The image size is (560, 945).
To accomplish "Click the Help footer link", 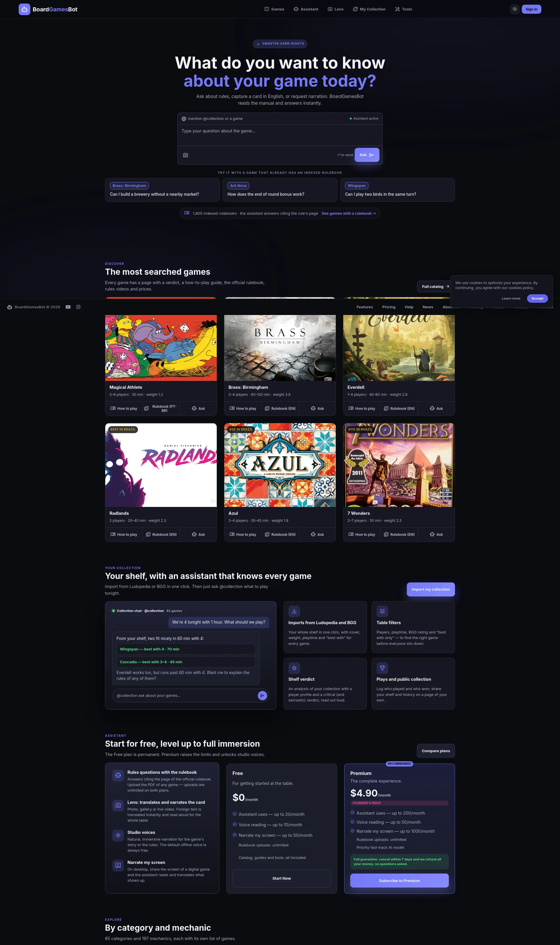I will (x=409, y=307).
